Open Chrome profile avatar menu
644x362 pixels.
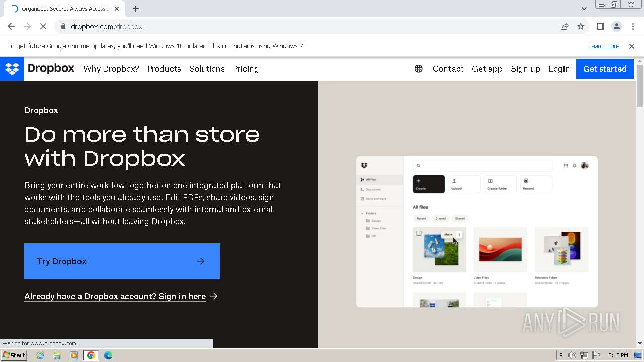tap(616, 27)
